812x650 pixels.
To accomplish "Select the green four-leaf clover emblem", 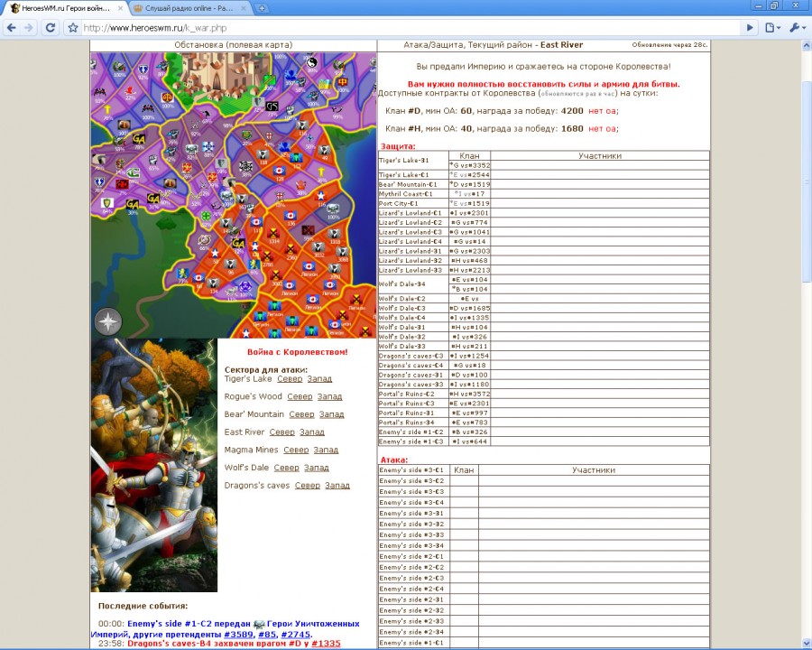I will (x=207, y=216).
